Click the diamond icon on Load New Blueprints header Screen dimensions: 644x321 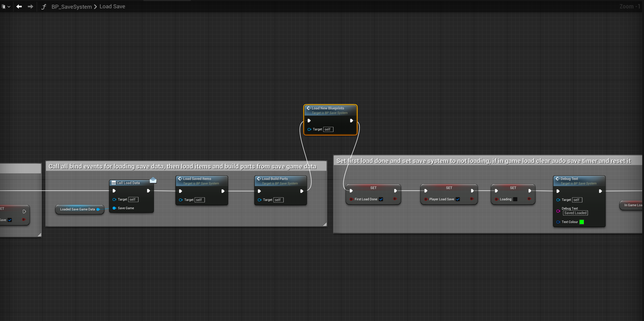click(x=309, y=108)
